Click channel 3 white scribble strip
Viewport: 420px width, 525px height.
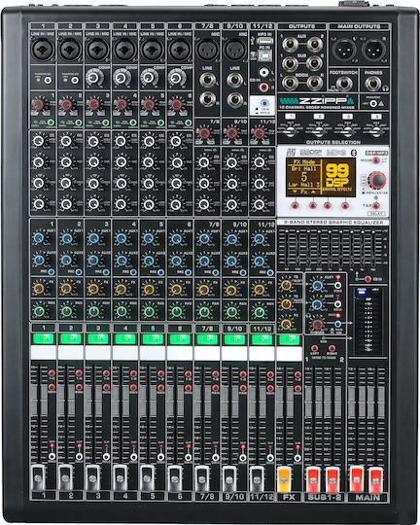coord(98,353)
